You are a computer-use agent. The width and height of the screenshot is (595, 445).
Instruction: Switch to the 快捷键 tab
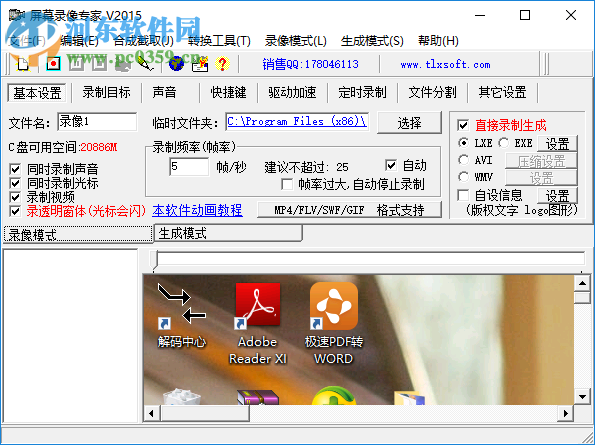tap(228, 93)
